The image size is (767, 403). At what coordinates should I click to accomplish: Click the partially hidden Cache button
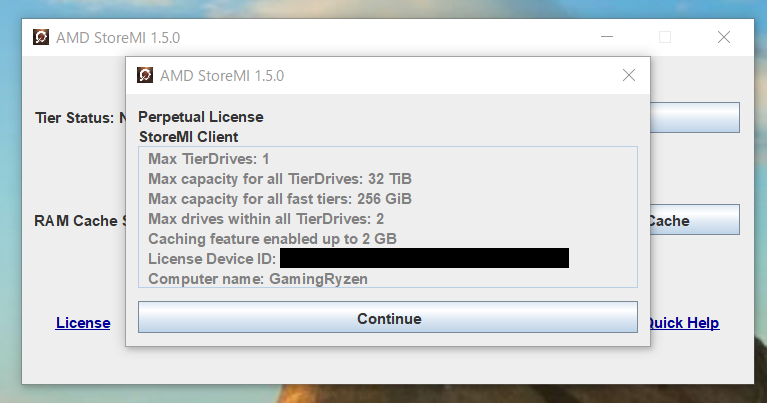pyautogui.click(x=695, y=220)
